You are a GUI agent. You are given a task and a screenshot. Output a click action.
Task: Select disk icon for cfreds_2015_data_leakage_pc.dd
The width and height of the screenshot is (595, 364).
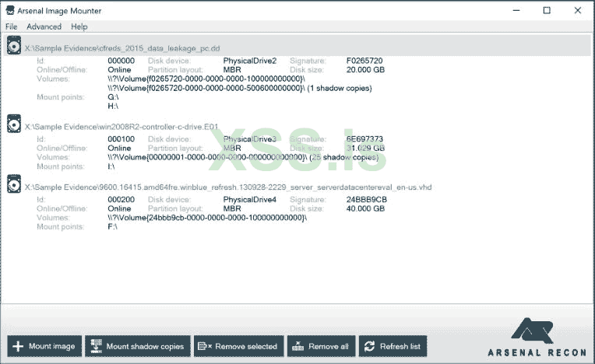(x=14, y=46)
